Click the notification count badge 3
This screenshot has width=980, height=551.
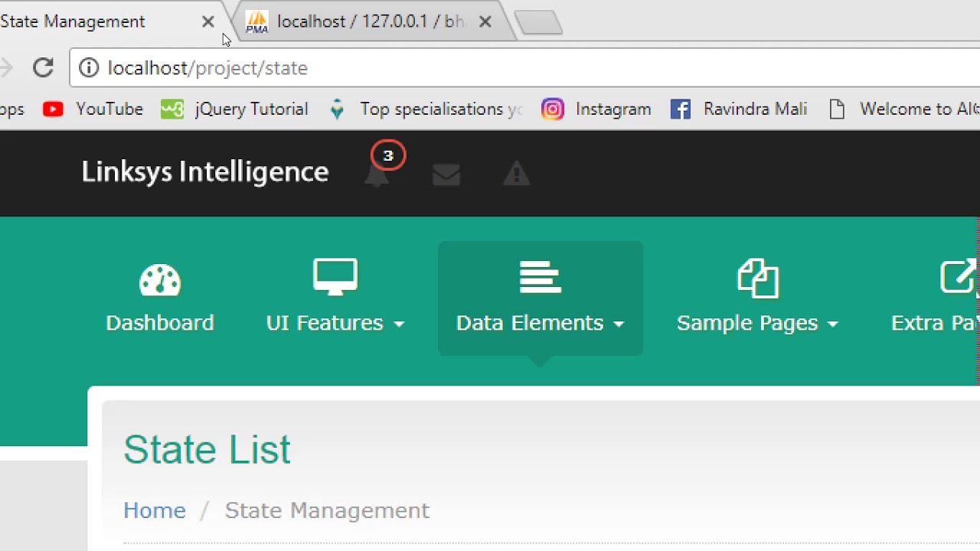coord(387,156)
